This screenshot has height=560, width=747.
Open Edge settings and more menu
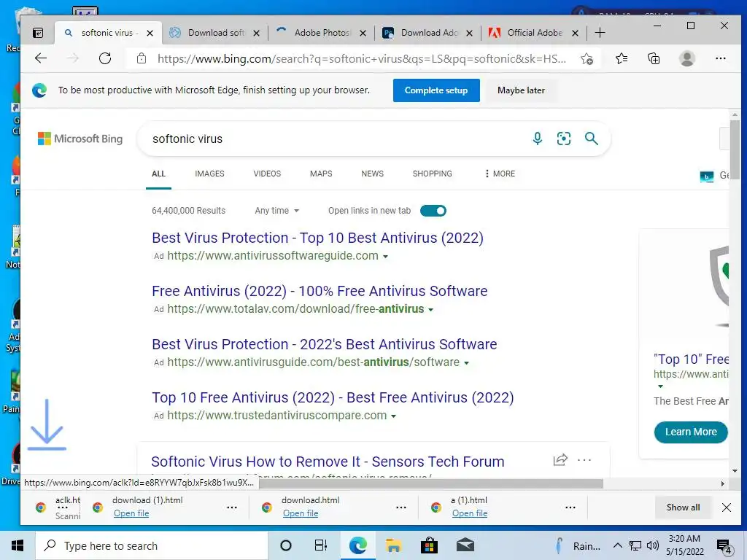pos(720,58)
